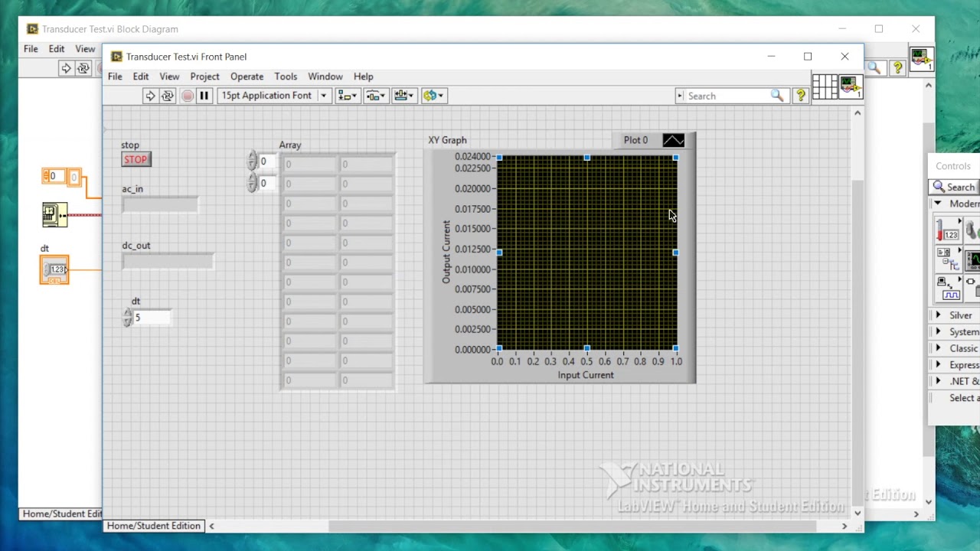Expand the System palette category
980x551 pixels.
[938, 332]
